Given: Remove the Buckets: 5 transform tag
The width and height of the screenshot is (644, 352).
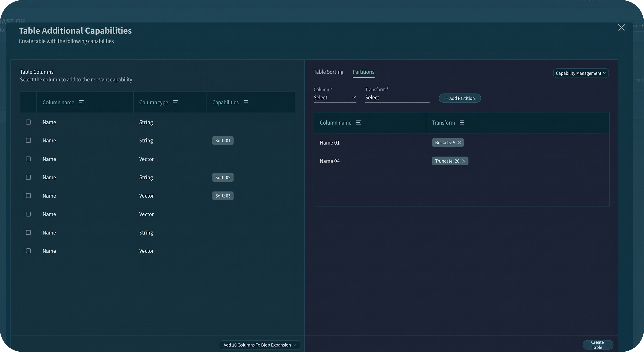Looking at the screenshot, I should (x=459, y=143).
